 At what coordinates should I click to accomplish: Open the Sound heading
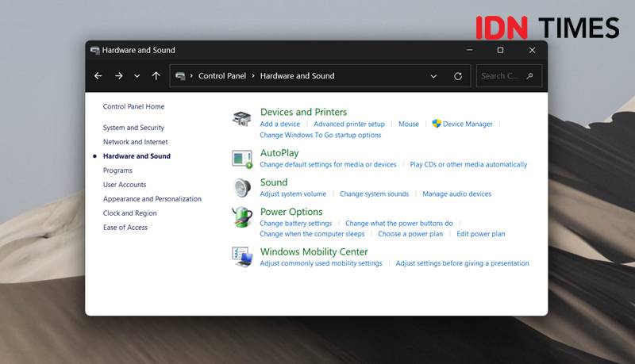[x=274, y=182]
